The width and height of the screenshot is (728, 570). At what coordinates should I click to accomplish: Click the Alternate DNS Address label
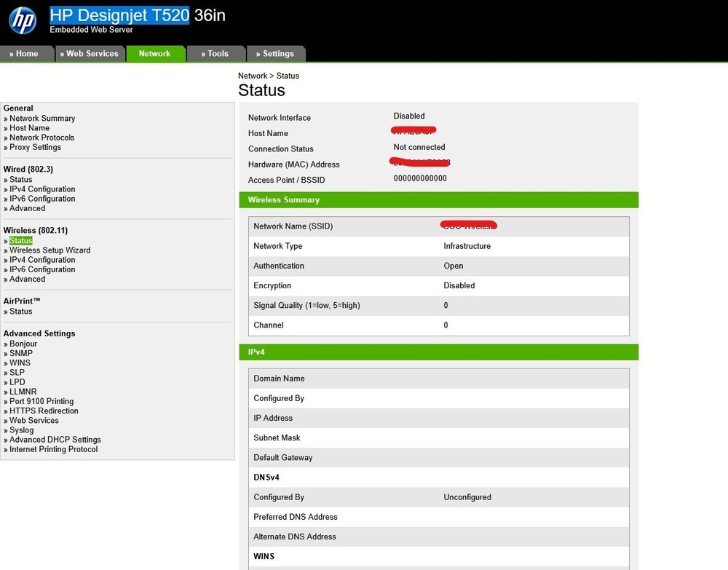click(294, 537)
